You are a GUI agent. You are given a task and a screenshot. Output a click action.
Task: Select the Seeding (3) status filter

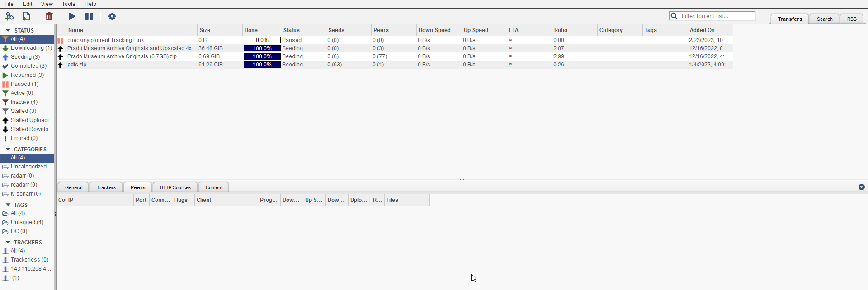25,57
